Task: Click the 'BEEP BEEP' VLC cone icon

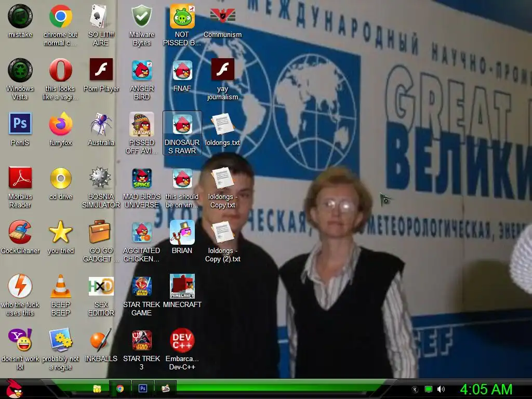Action: (60, 286)
